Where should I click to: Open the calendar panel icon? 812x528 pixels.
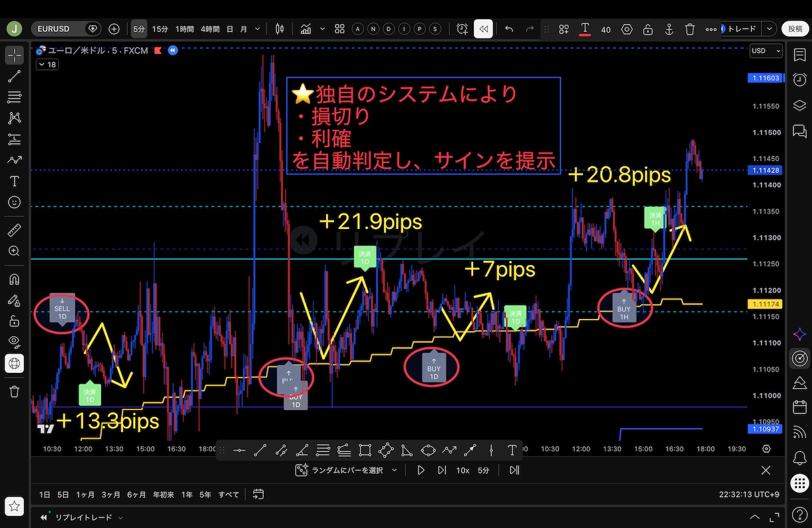[x=799, y=407]
